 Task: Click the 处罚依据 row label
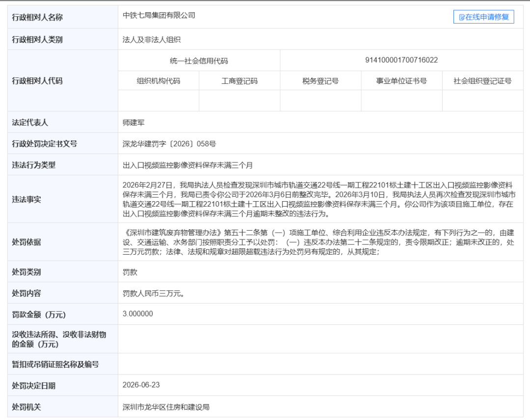pyautogui.click(x=26, y=242)
